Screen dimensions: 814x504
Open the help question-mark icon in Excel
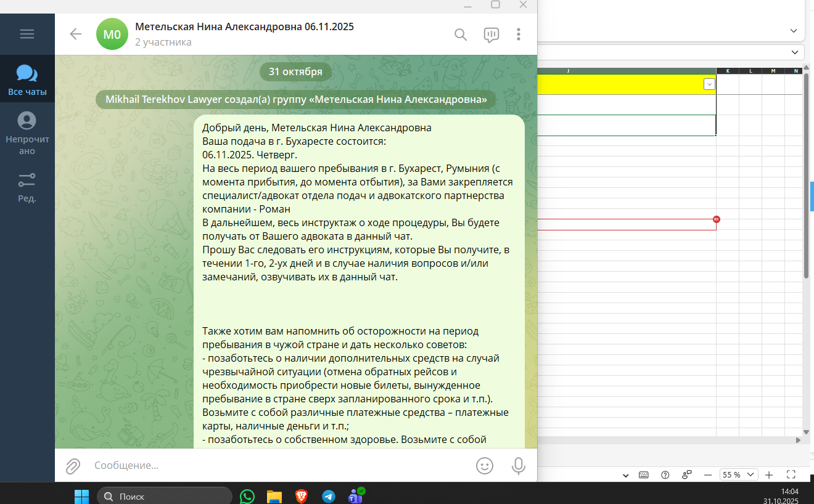tap(665, 475)
